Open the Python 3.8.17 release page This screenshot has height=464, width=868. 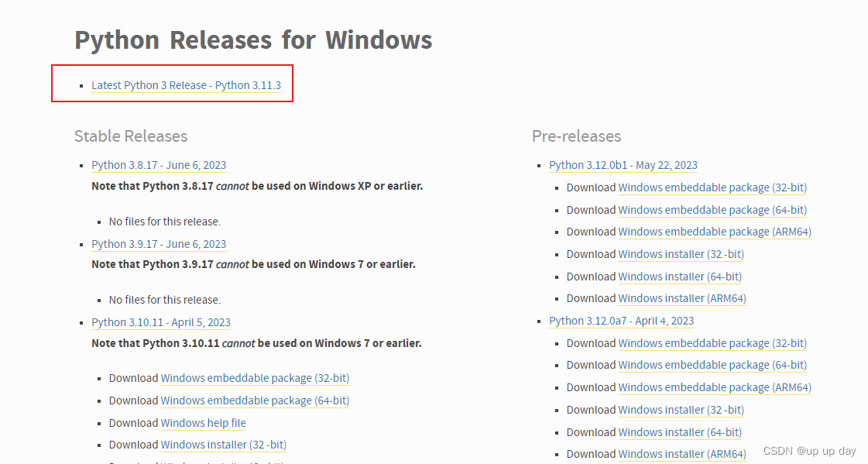tap(159, 165)
